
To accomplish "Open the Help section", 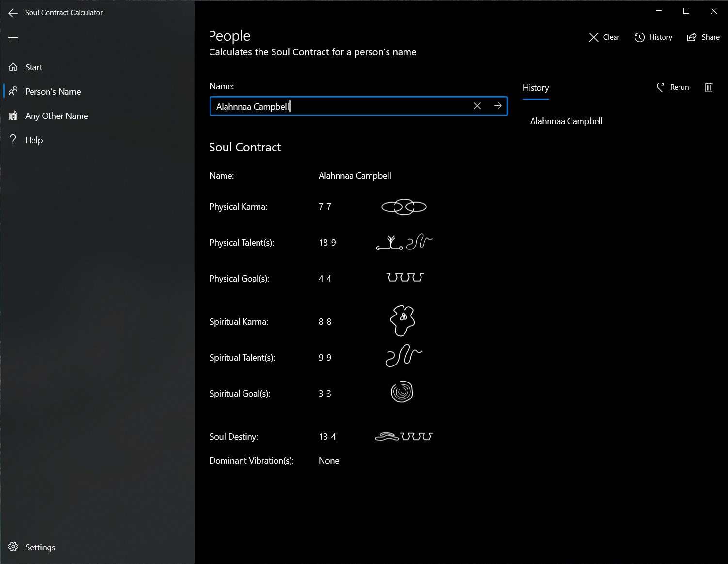I will point(34,140).
